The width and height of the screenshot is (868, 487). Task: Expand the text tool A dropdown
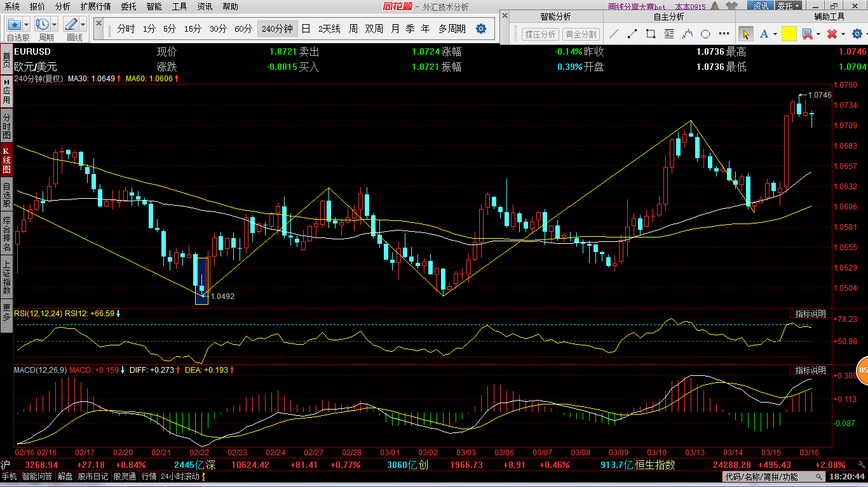[775, 34]
